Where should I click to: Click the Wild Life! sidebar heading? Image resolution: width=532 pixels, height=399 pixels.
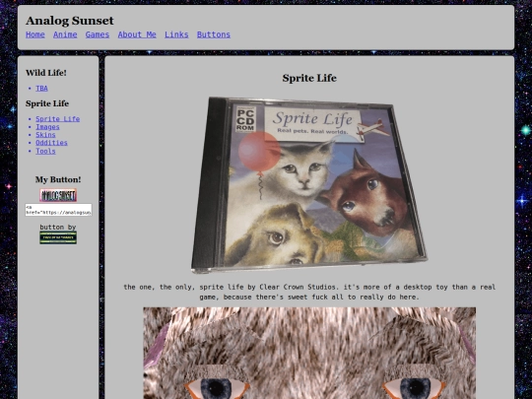tap(46, 73)
